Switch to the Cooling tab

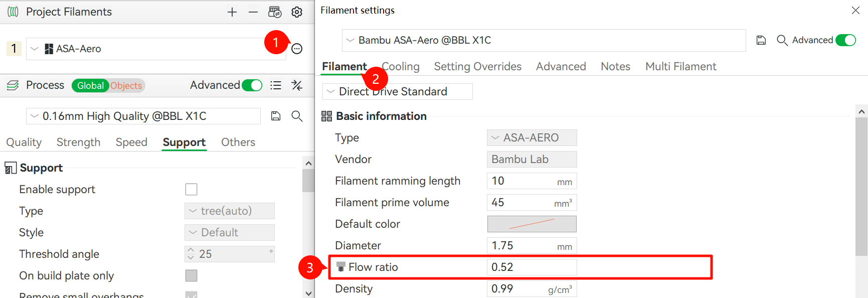tap(401, 66)
